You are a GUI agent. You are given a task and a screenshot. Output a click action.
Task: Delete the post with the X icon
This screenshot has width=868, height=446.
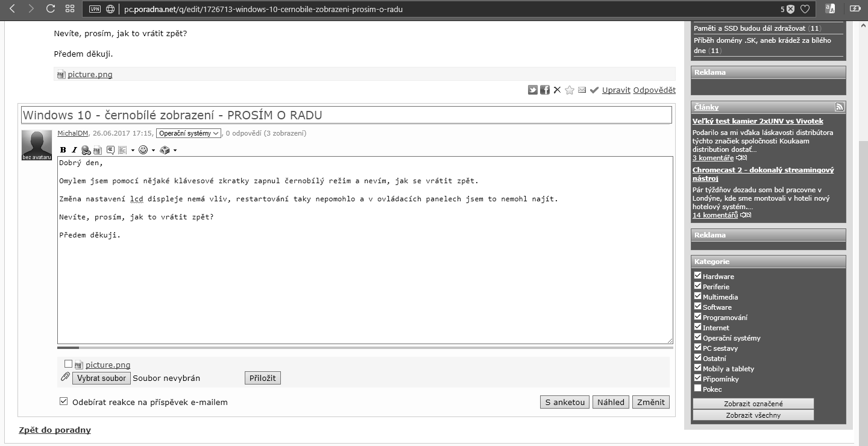point(557,90)
